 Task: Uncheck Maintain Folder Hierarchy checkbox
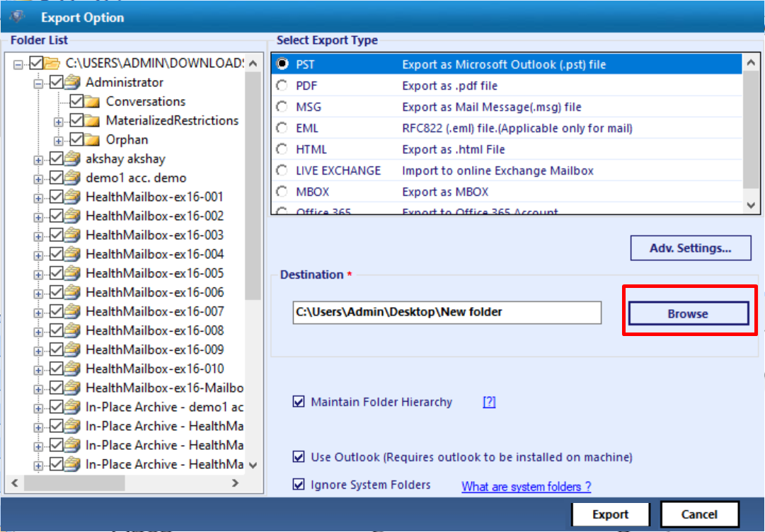point(298,403)
